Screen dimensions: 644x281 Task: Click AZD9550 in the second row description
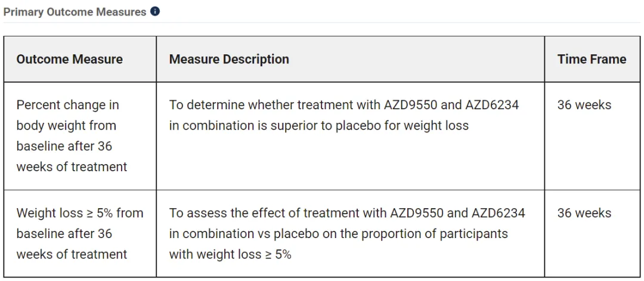click(x=417, y=213)
